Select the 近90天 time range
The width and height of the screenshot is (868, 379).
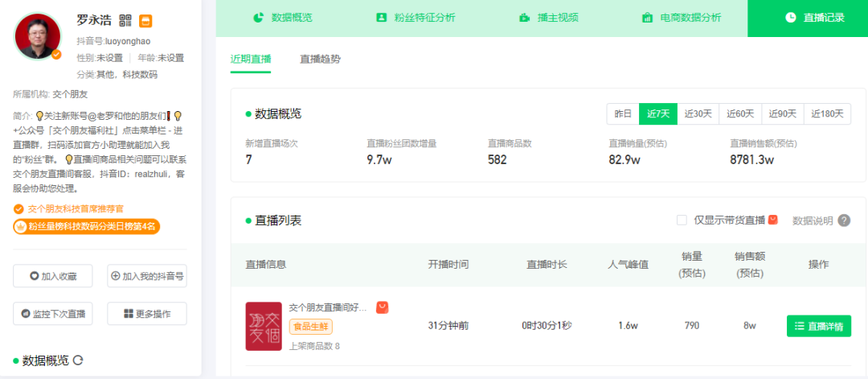click(x=783, y=114)
